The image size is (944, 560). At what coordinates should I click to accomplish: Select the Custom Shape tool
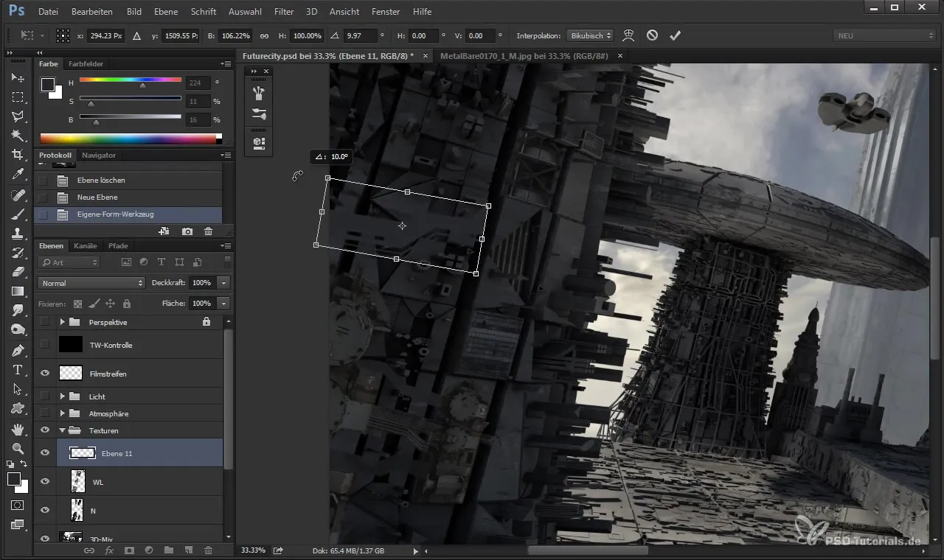18,408
